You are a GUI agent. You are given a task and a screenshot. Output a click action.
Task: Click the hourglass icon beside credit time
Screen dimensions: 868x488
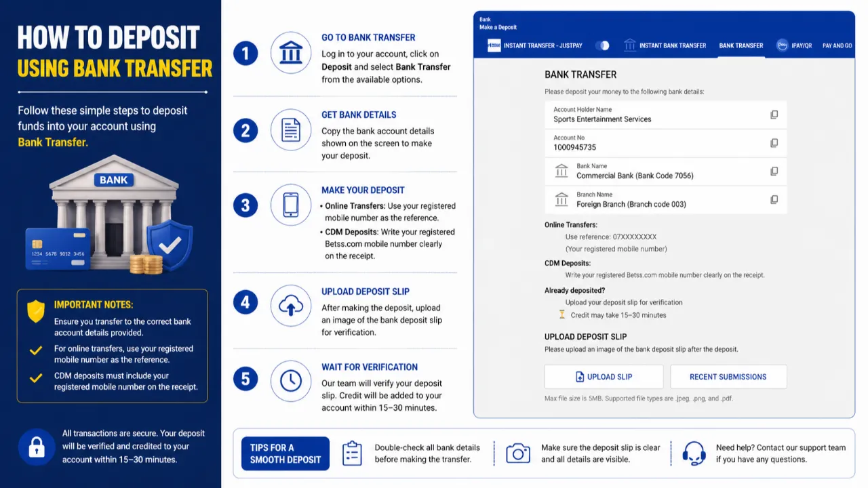pos(561,314)
